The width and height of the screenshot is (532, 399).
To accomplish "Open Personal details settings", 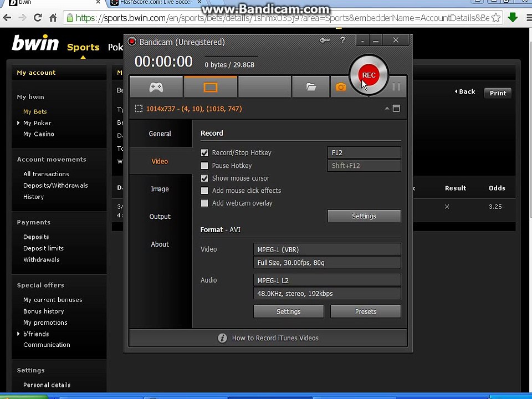I will [47, 385].
